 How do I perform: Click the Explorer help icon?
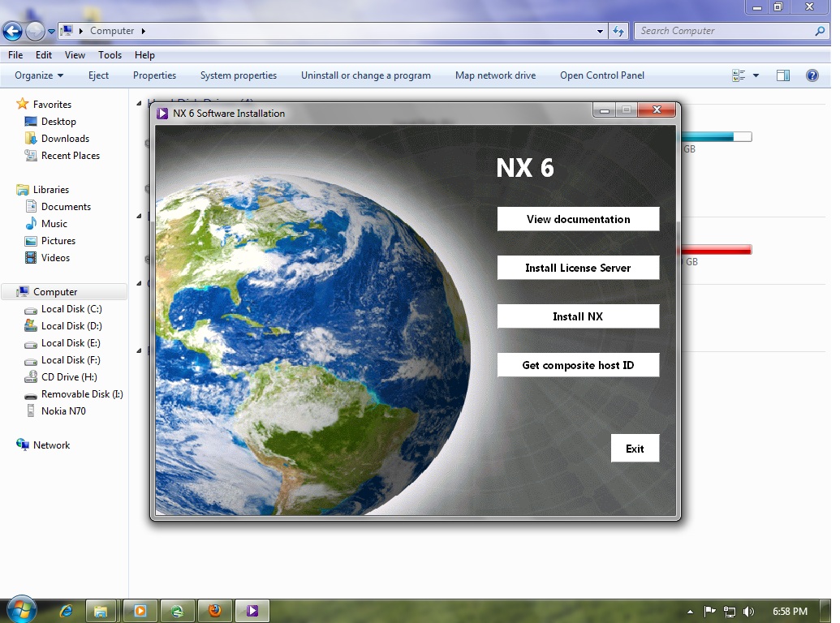pos(812,75)
